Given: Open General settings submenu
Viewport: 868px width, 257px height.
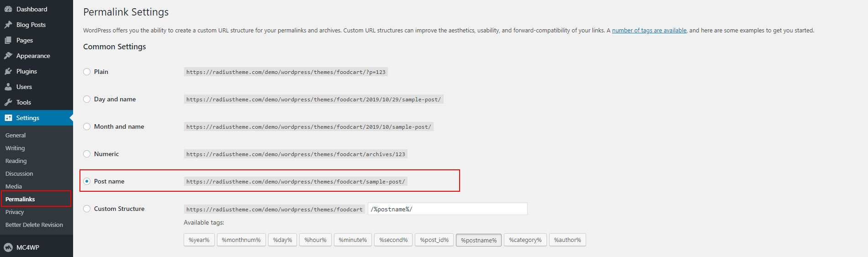Looking at the screenshot, I should coord(16,135).
